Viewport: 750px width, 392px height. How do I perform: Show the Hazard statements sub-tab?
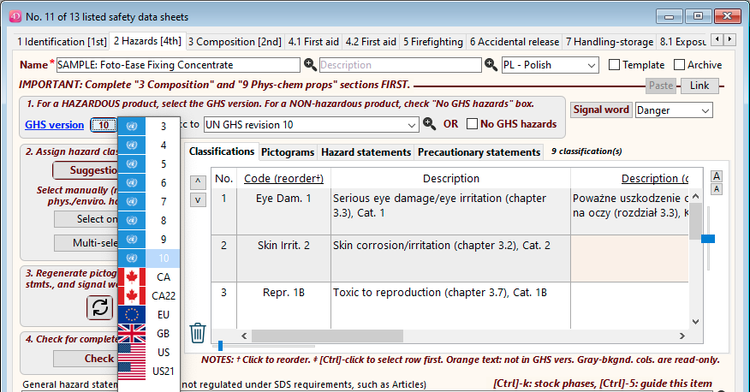pos(366,152)
